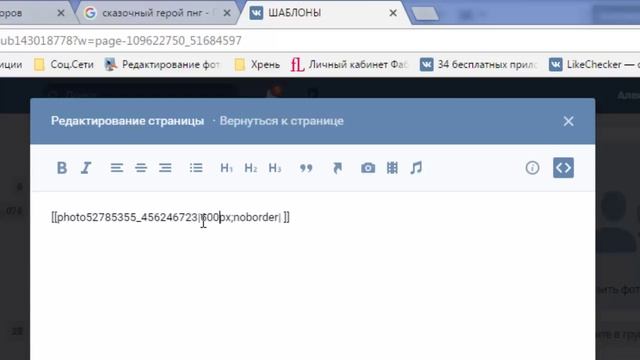Apply italic formatting in page editor
This screenshot has height=360, width=640.
(x=86, y=168)
